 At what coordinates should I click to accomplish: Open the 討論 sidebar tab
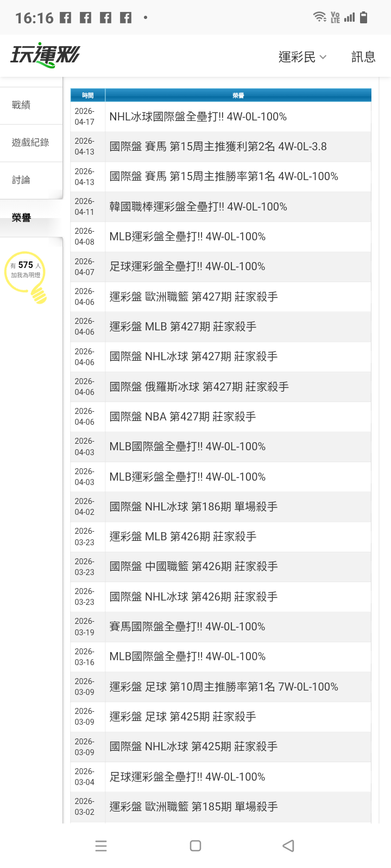coord(22,180)
